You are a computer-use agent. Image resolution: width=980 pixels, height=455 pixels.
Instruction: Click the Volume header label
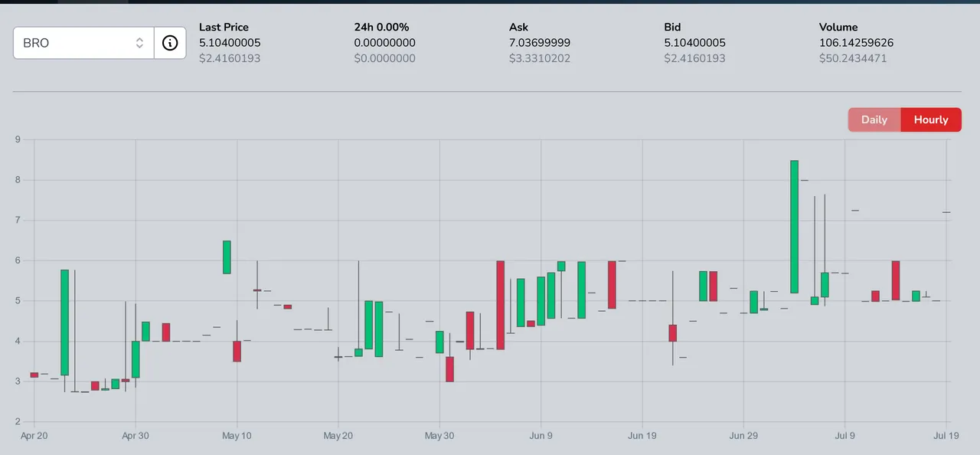(838, 28)
